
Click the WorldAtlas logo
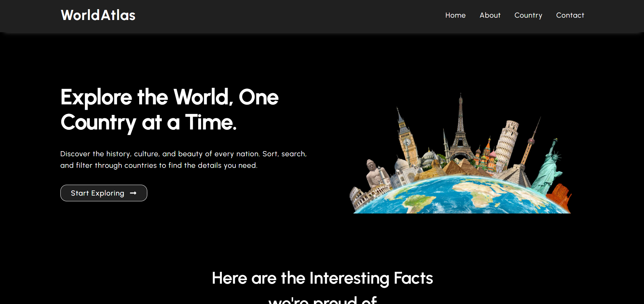point(98,15)
